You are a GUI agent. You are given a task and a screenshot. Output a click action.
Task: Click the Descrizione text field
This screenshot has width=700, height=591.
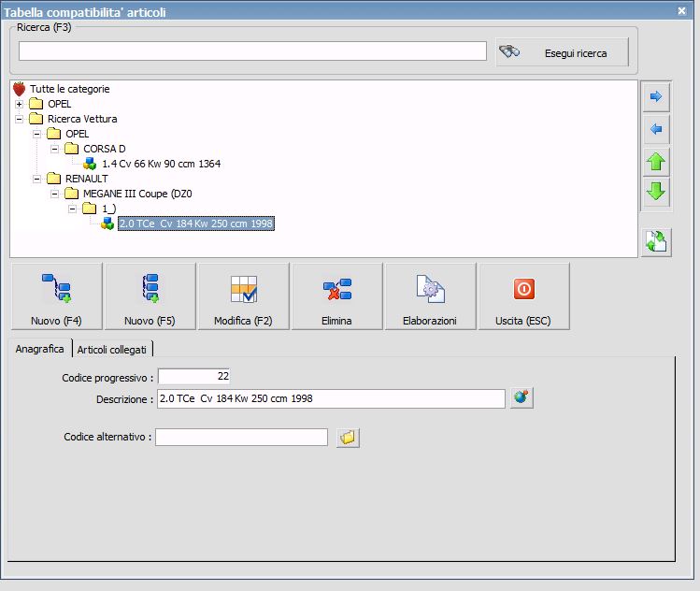pyautogui.click(x=331, y=398)
